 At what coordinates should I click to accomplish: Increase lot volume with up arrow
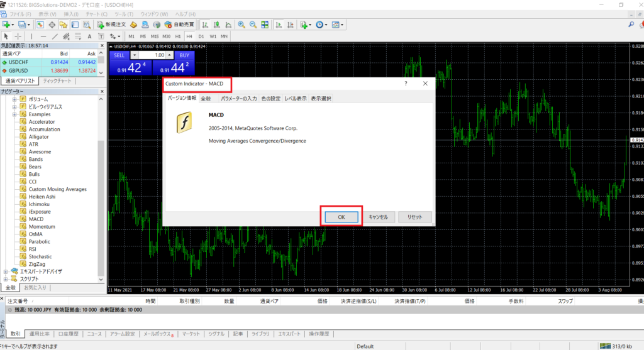(169, 55)
